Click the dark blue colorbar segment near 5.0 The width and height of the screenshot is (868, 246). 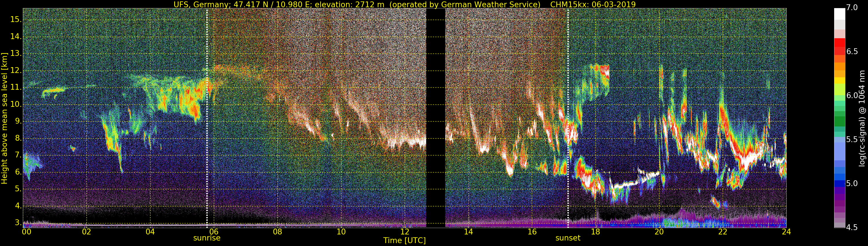click(839, 184)
